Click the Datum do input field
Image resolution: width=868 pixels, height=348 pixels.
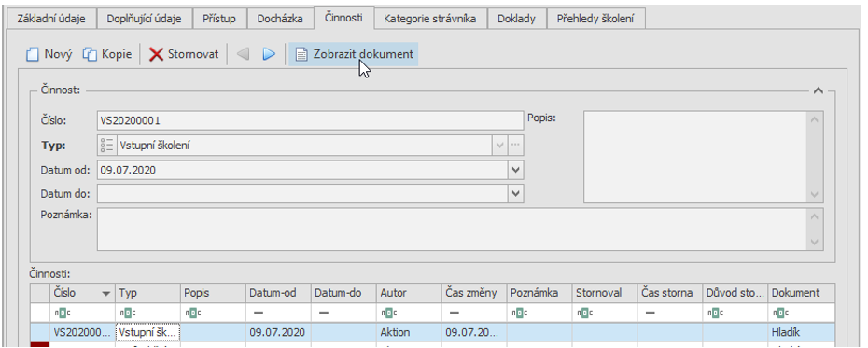click(302, 194)
